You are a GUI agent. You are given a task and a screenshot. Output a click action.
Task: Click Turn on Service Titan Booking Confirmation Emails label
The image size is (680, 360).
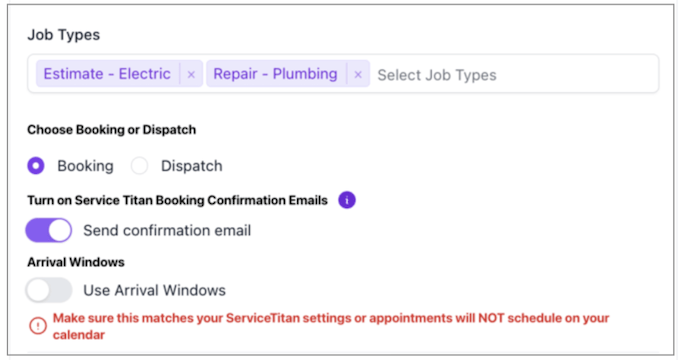tap(177, 200)
